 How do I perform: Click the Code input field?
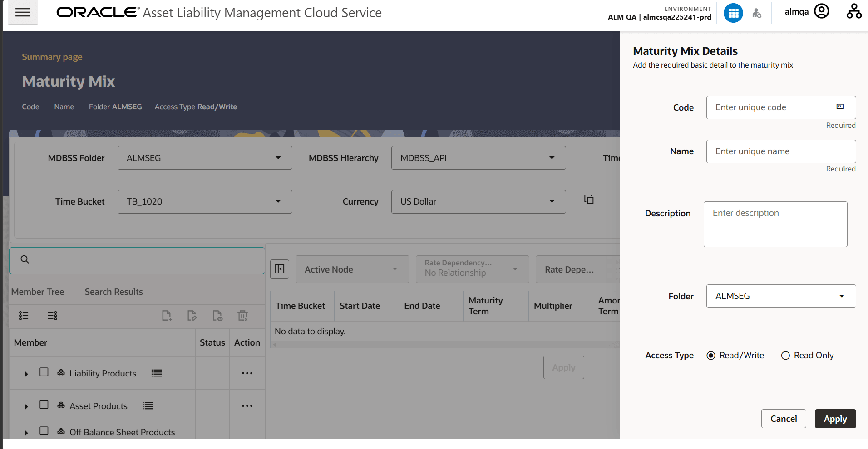[x=781, y=107]
